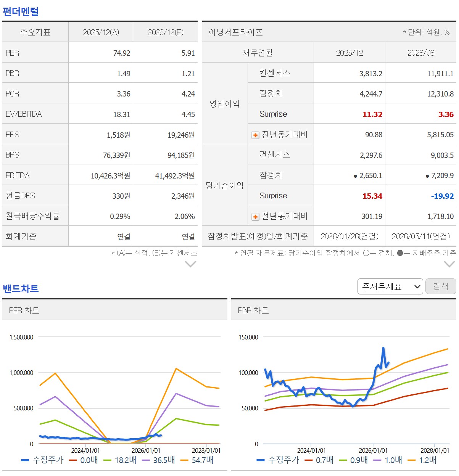Click the 영업이익 row group label
The height and width of the screenshot is (476, 459).
[225, 104]
